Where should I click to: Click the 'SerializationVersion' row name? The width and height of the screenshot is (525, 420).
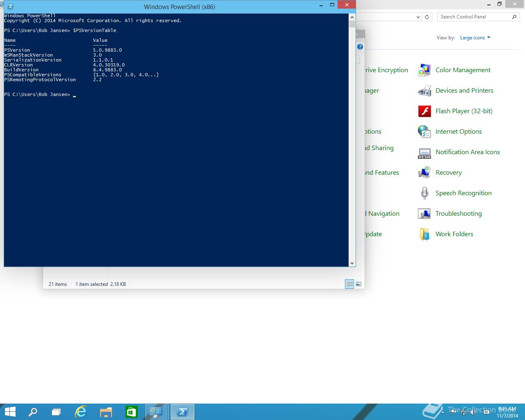point(33,60)
